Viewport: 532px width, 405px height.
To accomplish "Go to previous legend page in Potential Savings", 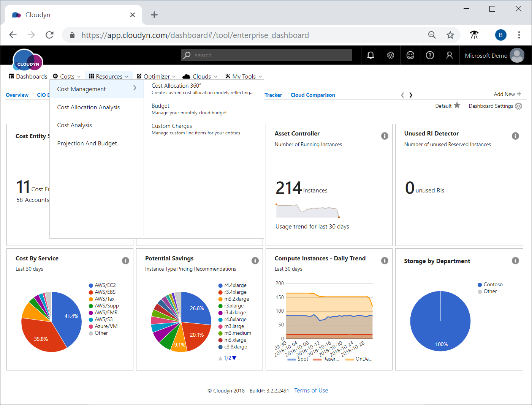I will coord(220,358).
